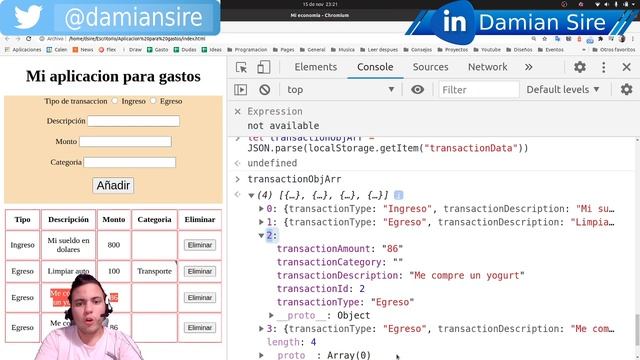Viewport: 640px width, 360px height.
Task: Expand the __proto__: Array(0) entry
Action: [x=261, y=356]
